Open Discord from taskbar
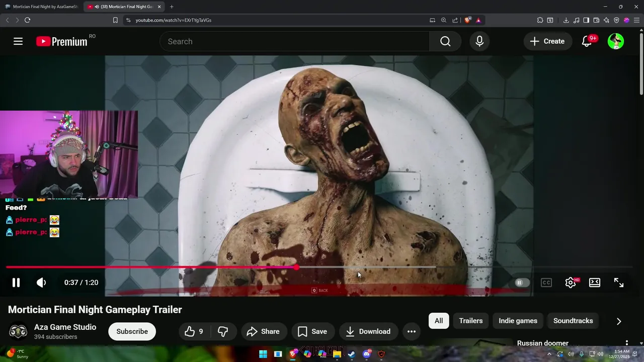This screenshot has height=362, width=644. 367,354
